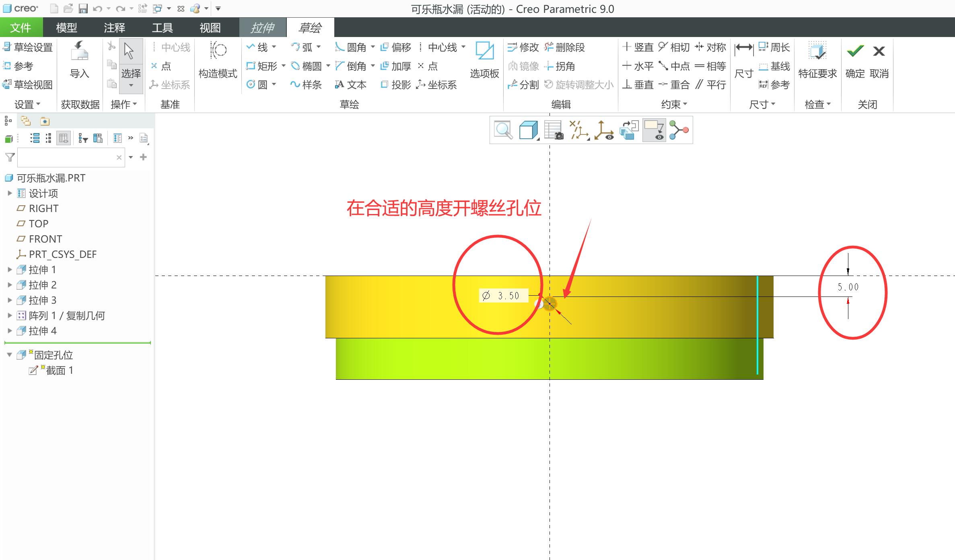Image resolution: width=955 pixels, height=560 pixels.
Task: Open the 设置 group dropdown
Action: tap(27, 105)
